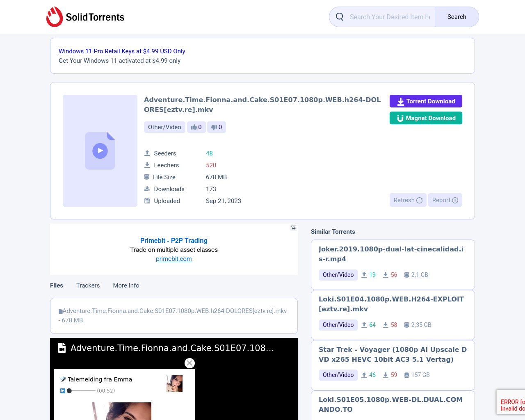Click the Search button
The height and width of the screenshot is (420, 525).
coord(457,17)
